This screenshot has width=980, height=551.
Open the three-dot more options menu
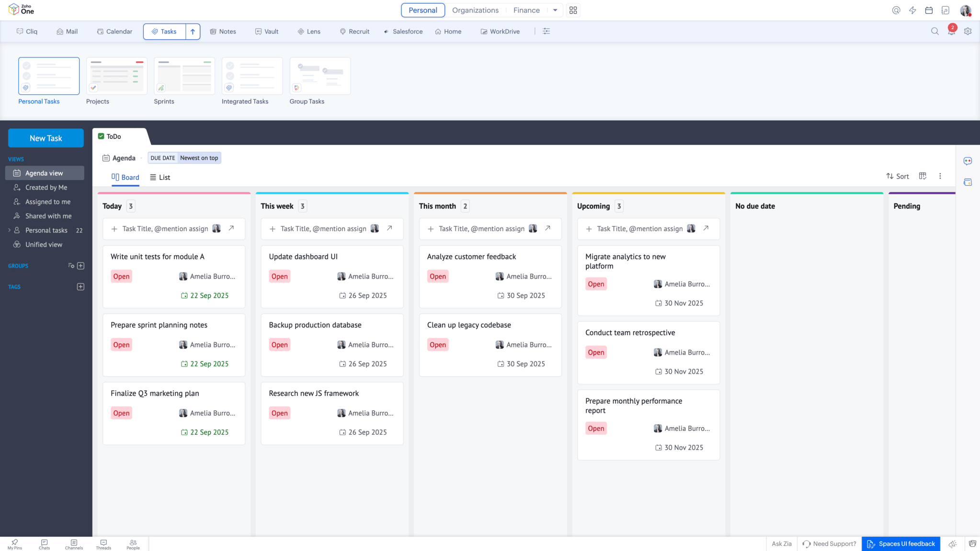pos(940,176)
